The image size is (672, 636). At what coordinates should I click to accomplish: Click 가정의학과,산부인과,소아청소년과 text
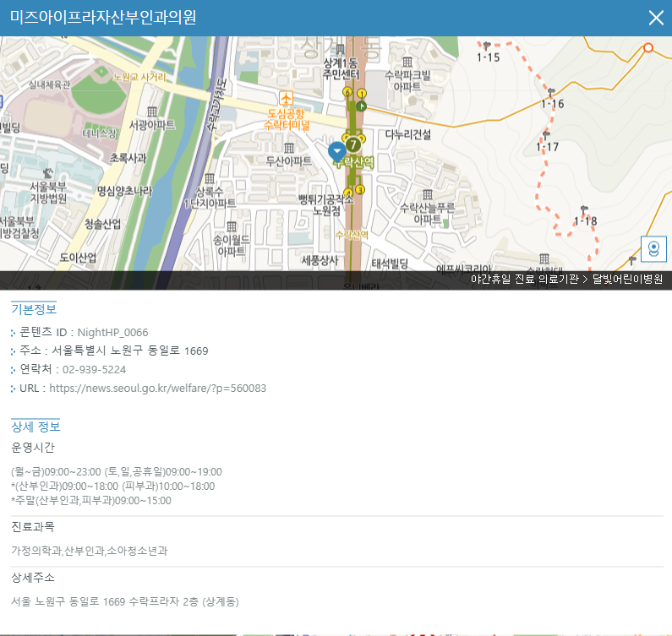click(89, 551)
